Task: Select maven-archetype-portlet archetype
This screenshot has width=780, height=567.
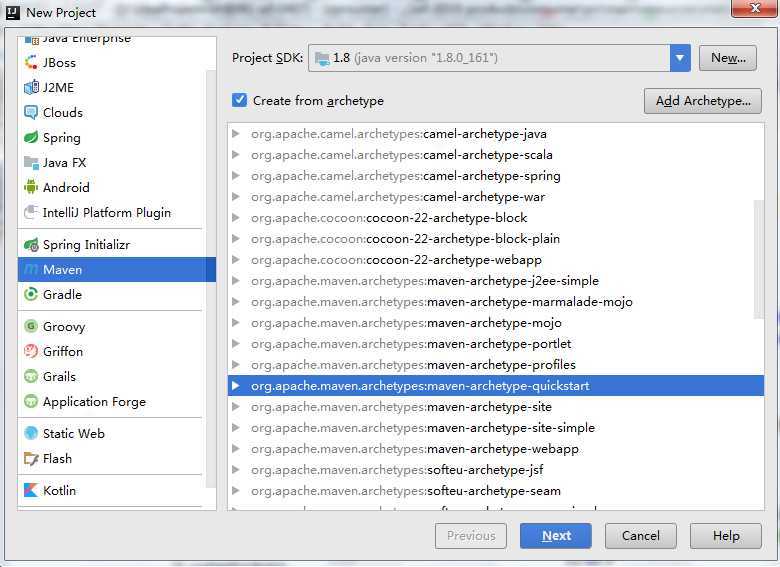Action: (496, 344)
